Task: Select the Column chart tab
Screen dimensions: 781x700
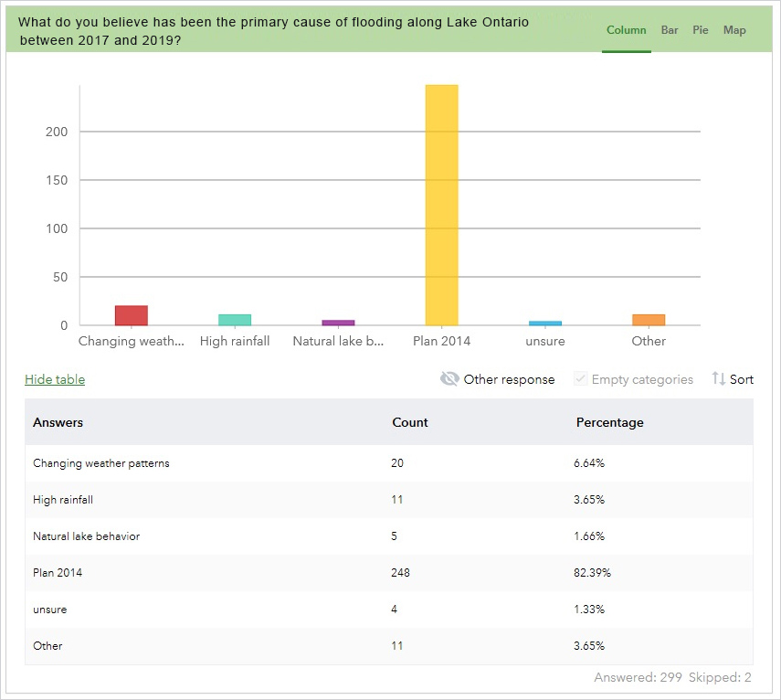Action: click(x=626, y=30)
